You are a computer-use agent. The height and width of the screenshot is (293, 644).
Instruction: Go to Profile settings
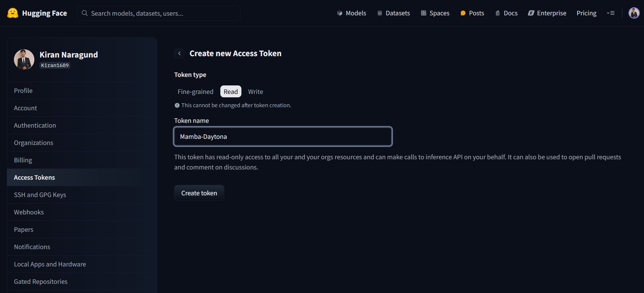(x=82, y=91)
